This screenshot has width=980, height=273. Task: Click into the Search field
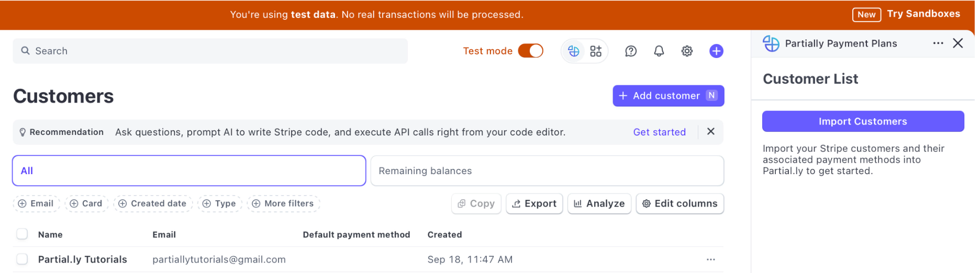click(209, 51)
